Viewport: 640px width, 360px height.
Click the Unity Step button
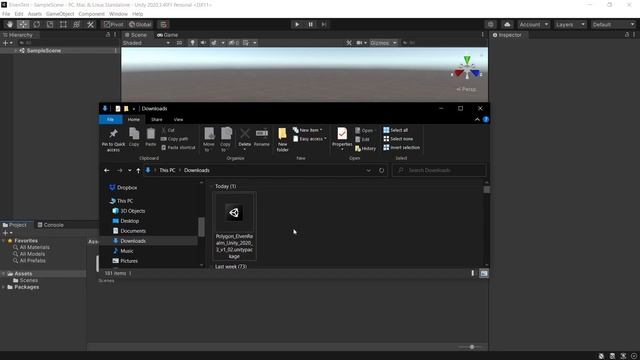point(324,24)
